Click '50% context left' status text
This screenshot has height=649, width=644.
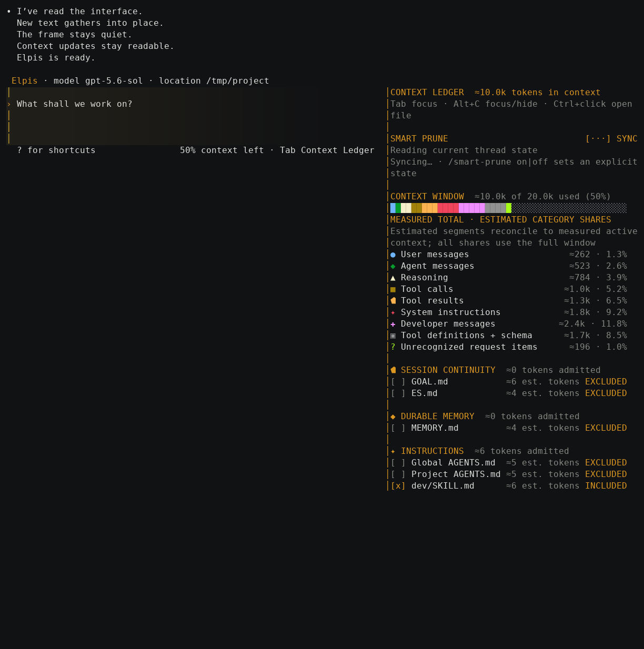pyautogui.click(x=222, y=150)
